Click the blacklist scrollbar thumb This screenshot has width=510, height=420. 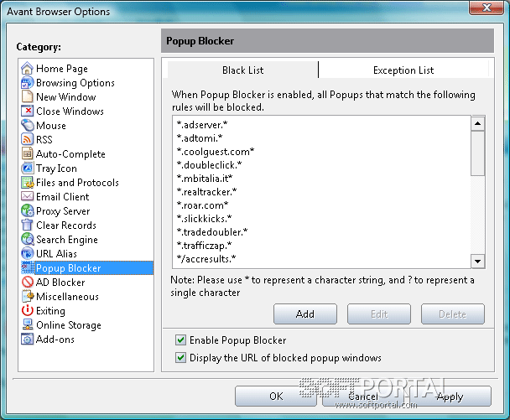pyautogui.click(x=478, y=153)
